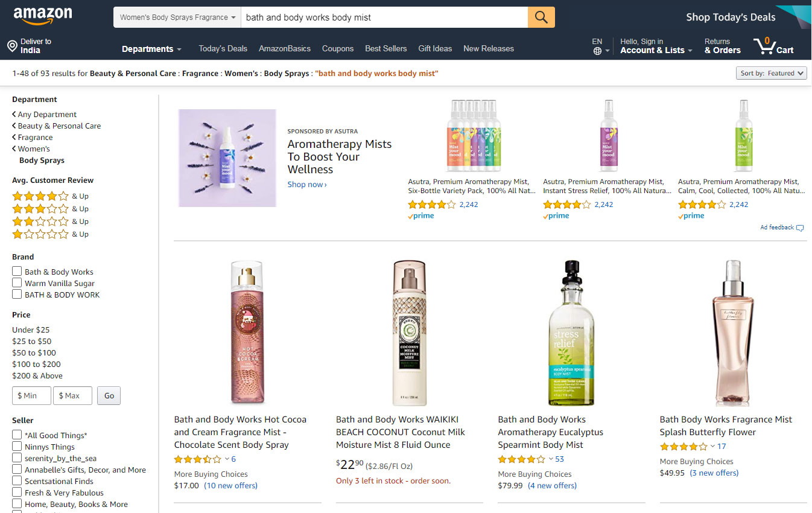
Task: Click the Go price filter button
Action: [x=109, y=396]
